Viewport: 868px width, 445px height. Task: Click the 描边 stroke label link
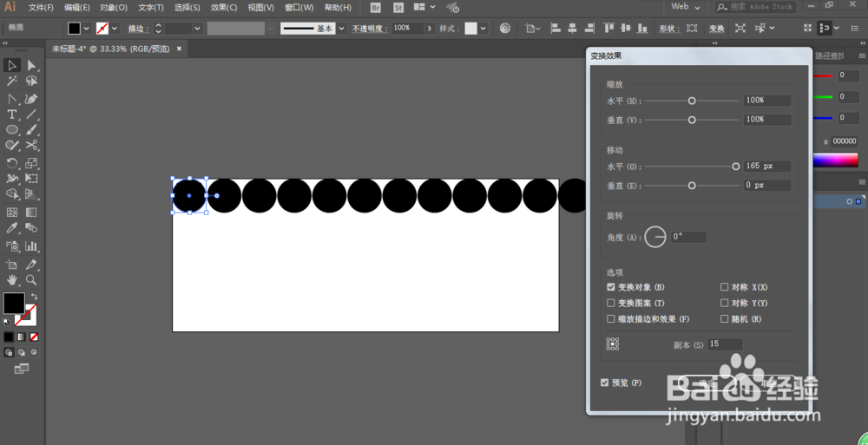coord(137,29)
